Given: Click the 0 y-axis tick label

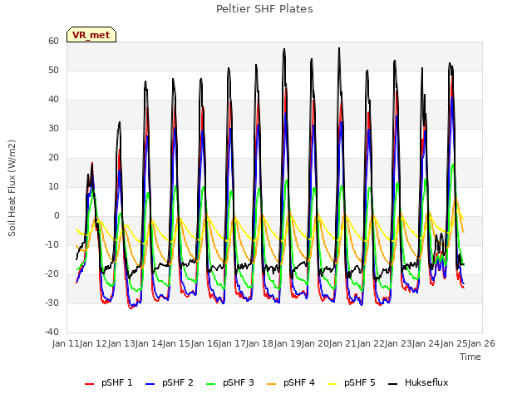Looking at the screenshot, I should [x=57, y=216].
